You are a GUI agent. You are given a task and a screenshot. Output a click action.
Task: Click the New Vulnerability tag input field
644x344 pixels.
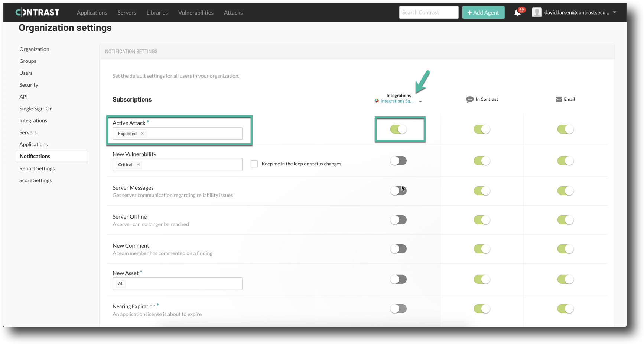point(178,165)
